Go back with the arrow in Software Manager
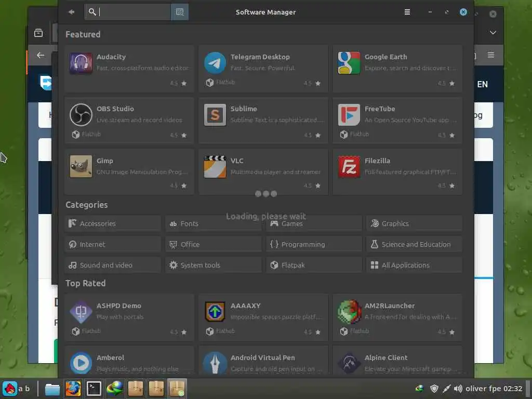Image resolution: width=532 pixels, height=399 pixels. [x=71, y=12]
